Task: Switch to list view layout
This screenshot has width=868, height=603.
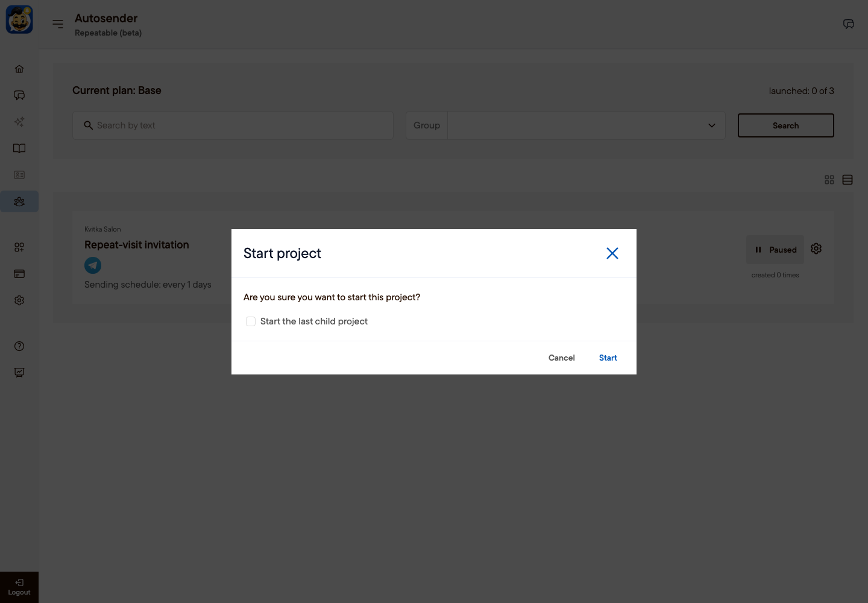Action: (848, 180)
